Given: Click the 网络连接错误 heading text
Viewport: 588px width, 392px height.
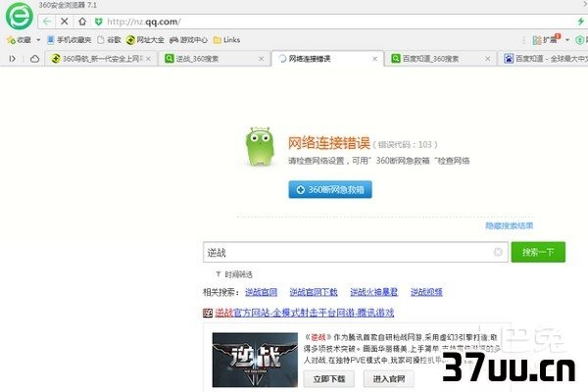Looking at the screenshot, I should (329, 143).
